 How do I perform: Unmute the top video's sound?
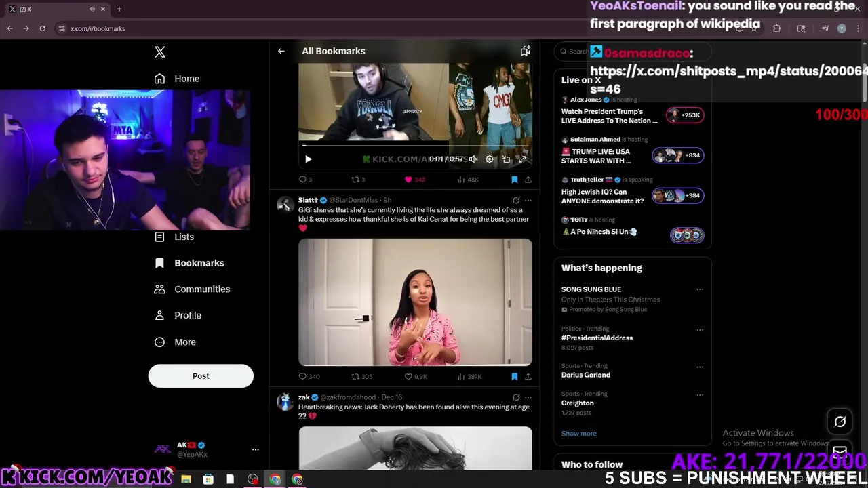(x=473, y=159)
